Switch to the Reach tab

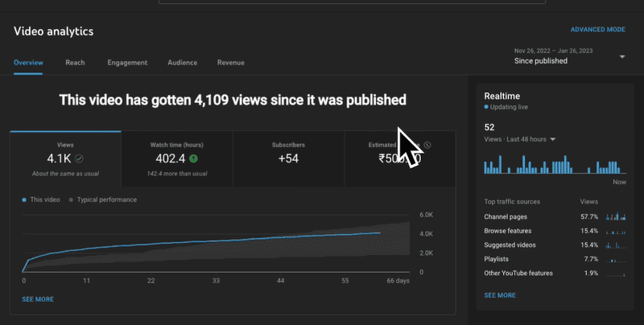[x=76, y=62]
